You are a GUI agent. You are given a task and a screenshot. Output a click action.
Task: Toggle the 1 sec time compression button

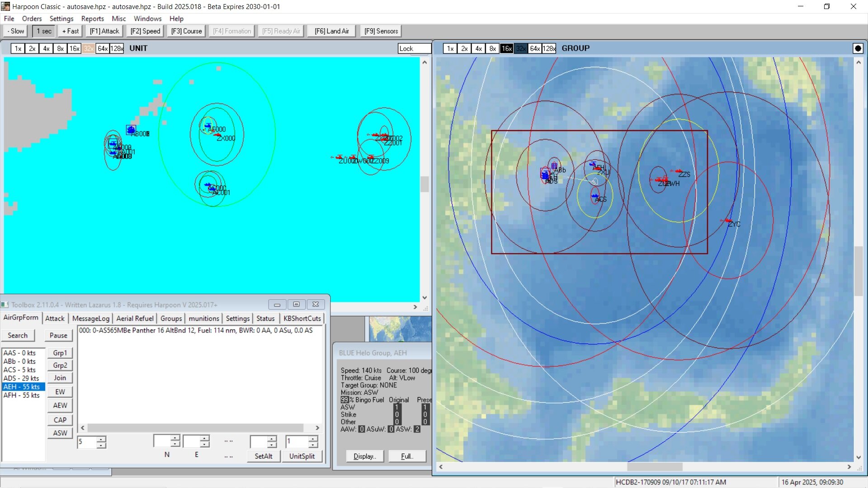tap(44, 31)
